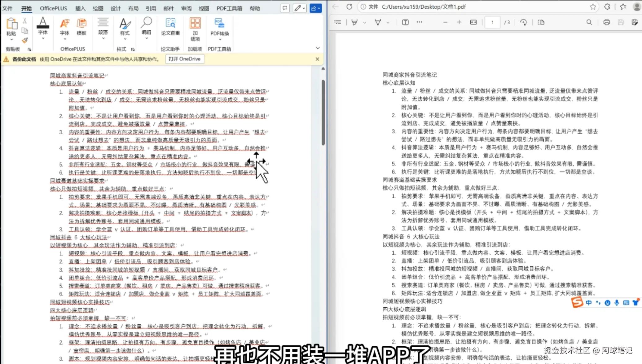Toggle two-page view in PDF viewer
Image resolution: width=642 pixels, height=364 pixels.
[541, 22]
